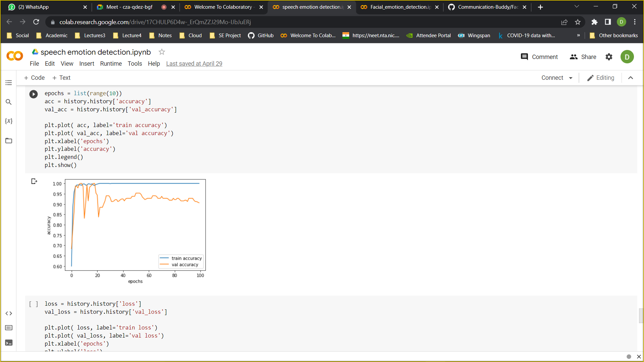Collapse the header with chevron up
Image resolution: width=644 pixels, height=362 pixels.
(x=631, y=78)
